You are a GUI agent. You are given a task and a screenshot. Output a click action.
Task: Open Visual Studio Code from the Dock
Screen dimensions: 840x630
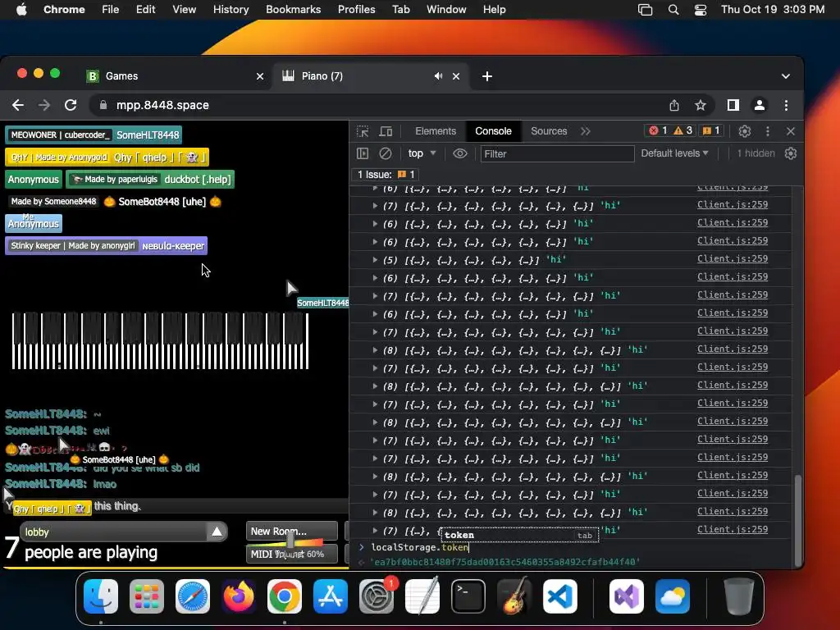click(559, 596)
